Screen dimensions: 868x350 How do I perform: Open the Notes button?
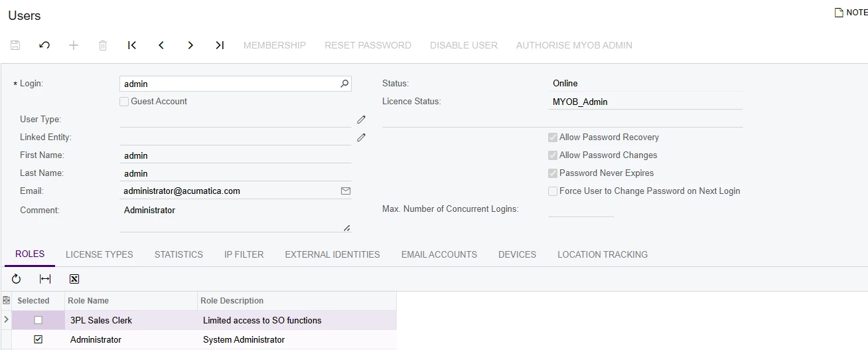point(850,13)
